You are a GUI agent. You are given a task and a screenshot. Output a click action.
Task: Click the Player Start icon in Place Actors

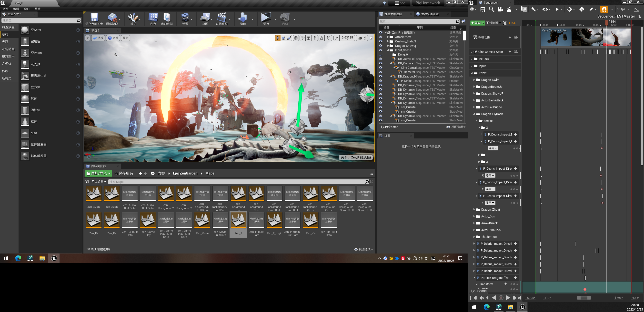click(x=25, y=76)
